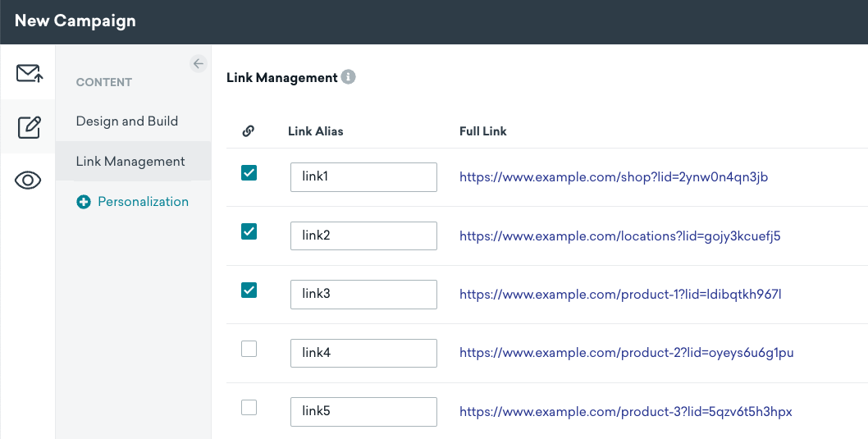Open the product-3 full link
The height and width of the screenshot is (439, 868).
point(625,412)
